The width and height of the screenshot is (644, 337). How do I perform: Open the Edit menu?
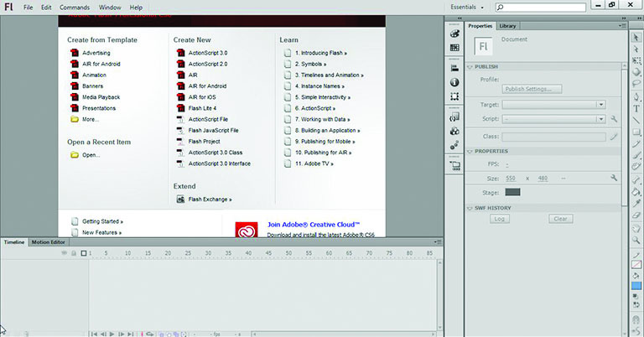click(x=46, y=8)
